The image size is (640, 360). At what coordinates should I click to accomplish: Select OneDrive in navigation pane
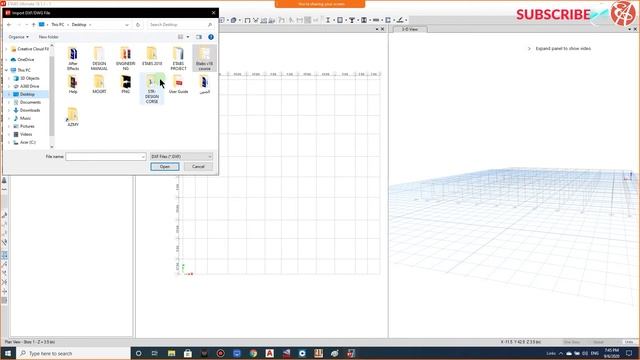[25, 60]
